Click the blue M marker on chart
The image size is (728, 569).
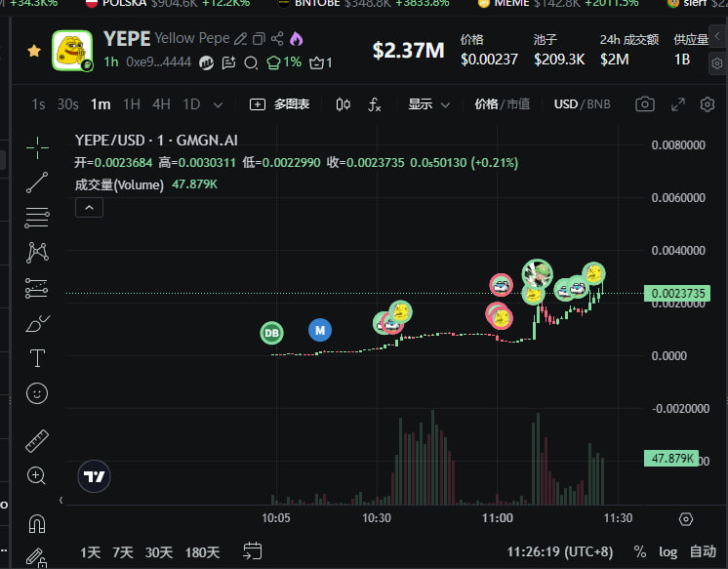(320, 330)
